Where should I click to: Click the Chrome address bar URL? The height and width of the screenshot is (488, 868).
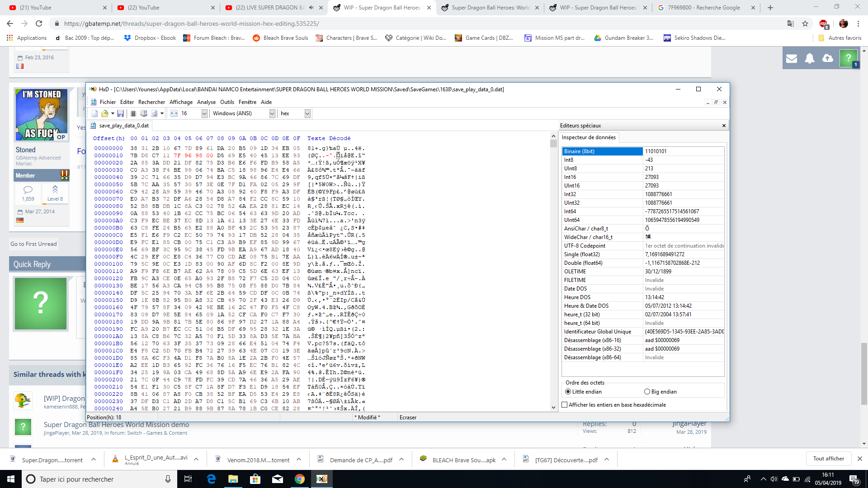[x=191, y=23]
